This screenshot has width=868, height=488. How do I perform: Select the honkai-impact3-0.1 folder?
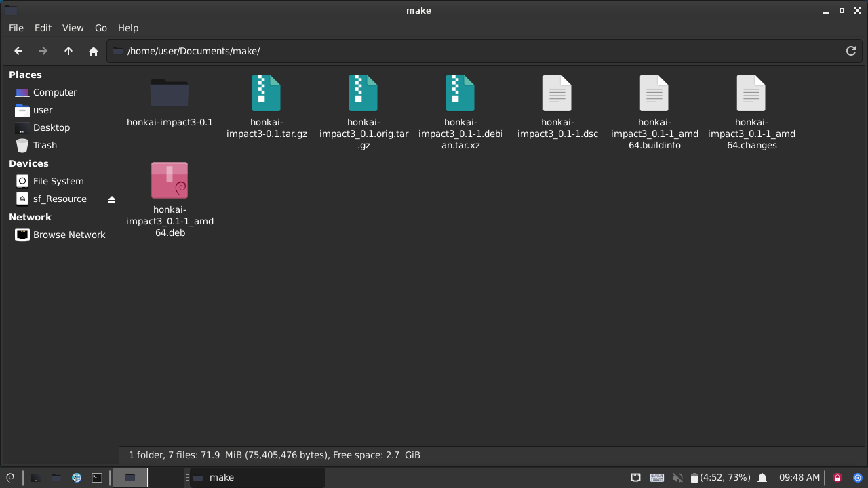[170, 94]
